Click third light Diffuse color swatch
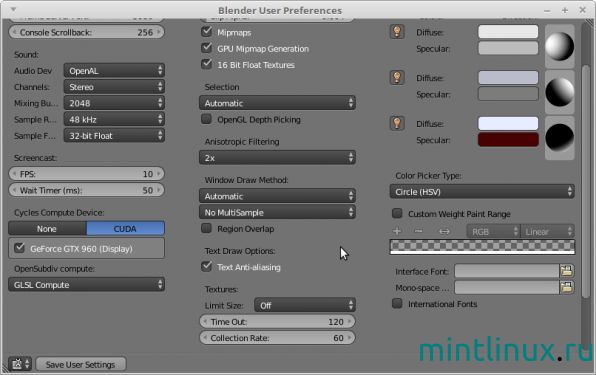 coord(508,123)
